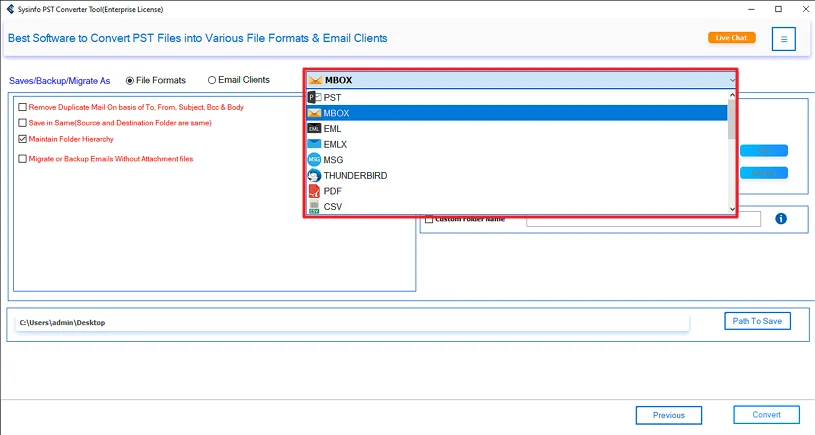This screenshot has height=435, width=815.
Task: Select the File Formats radio button
Action: coord(130,81)
